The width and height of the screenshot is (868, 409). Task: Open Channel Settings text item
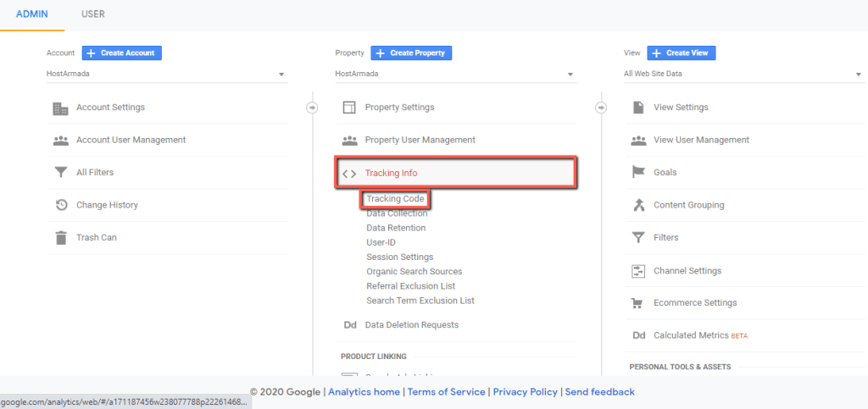[x=687, y=271]
